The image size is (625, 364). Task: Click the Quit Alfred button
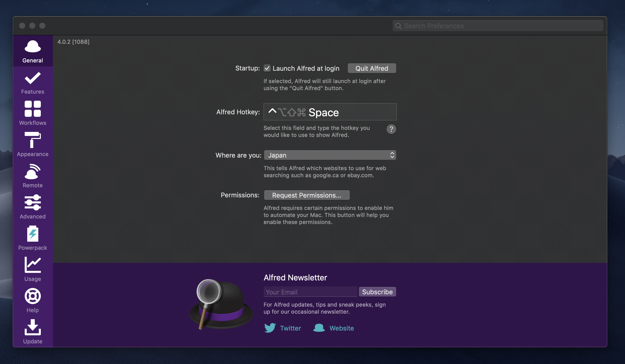point(372,68)
